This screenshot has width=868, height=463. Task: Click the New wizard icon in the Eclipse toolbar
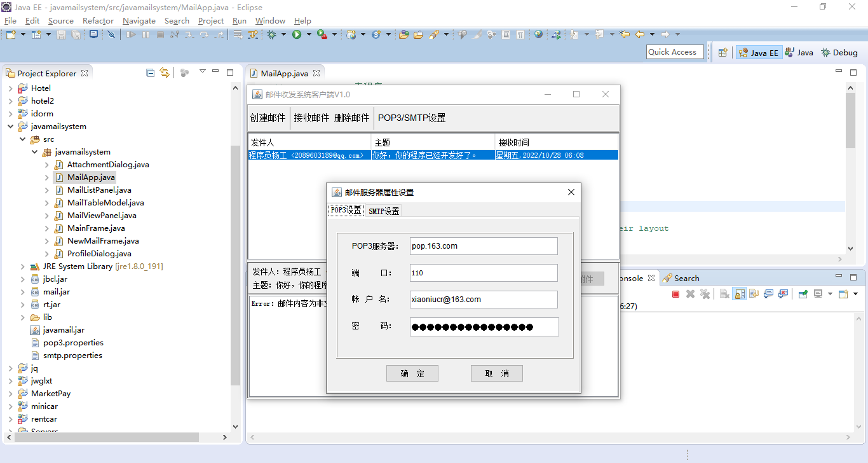pos(11,34)
